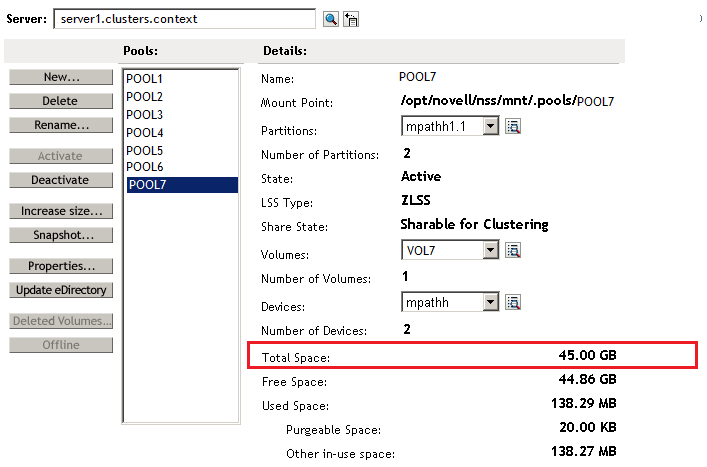The width and height of the screenshot is (707, 467).
Task: Click the Devices details icon
Action: tap(514, 301)
